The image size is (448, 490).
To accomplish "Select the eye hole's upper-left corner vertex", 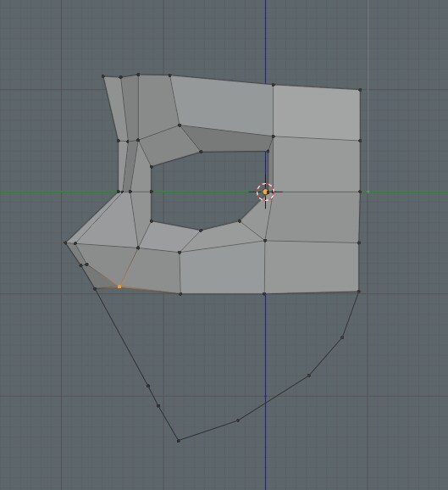I will pyautogui.click(x=152, y=167).
